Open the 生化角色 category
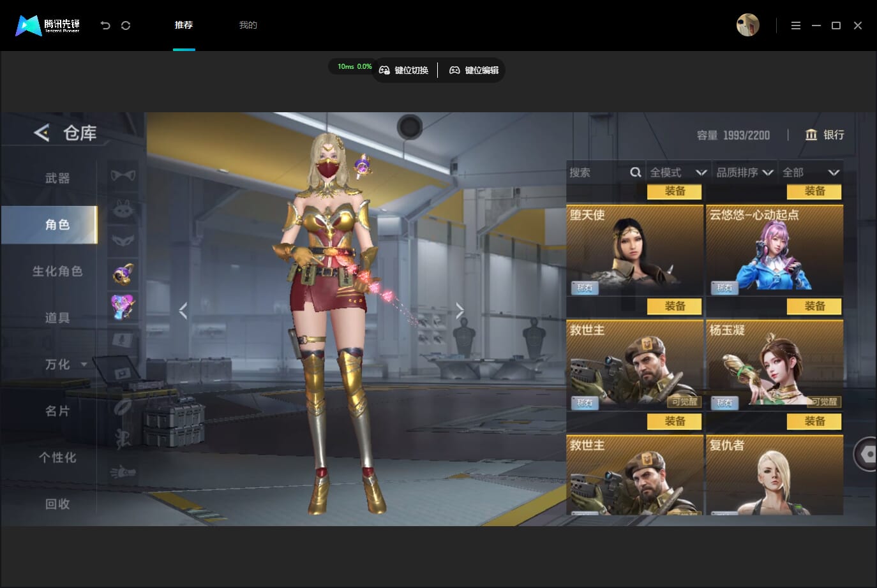The image size is (877, 588). tap(57, 271)
